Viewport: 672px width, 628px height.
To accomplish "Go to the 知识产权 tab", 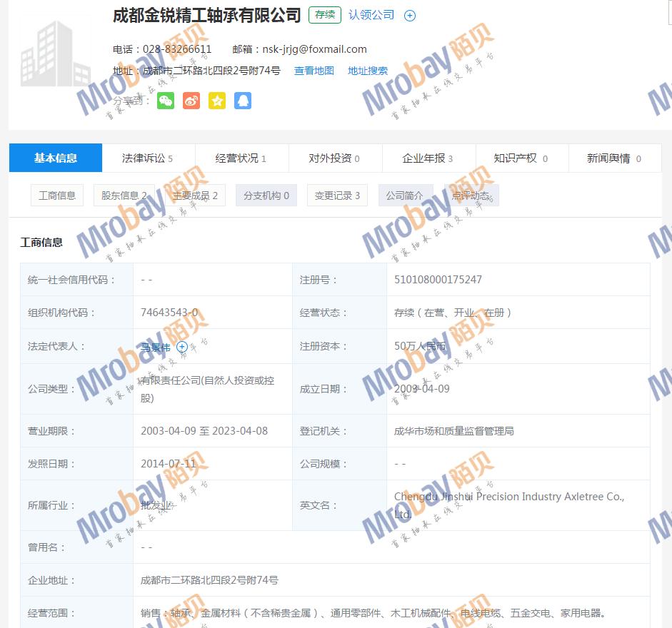I will pos(521,158).
